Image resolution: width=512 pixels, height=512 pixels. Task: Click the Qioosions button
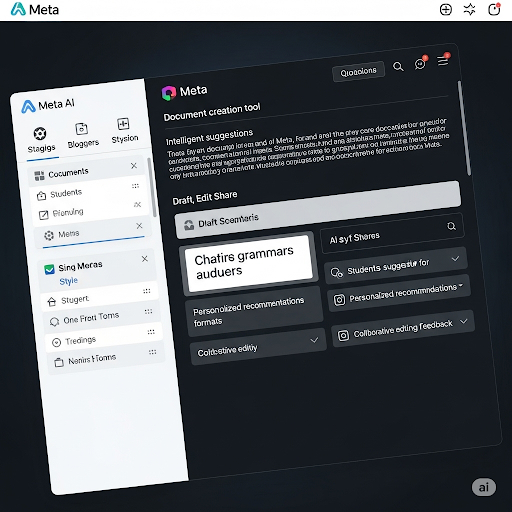(358, 71)
